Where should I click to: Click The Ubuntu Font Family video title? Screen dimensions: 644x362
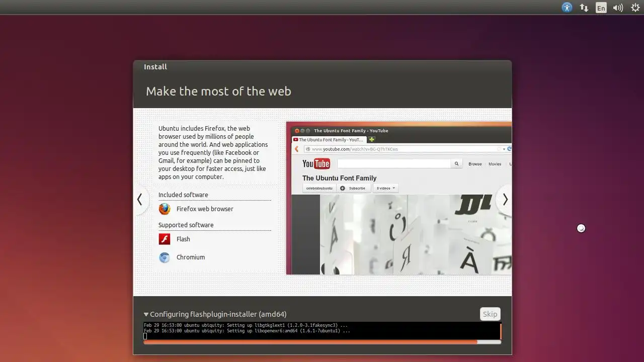pos(339,178)
